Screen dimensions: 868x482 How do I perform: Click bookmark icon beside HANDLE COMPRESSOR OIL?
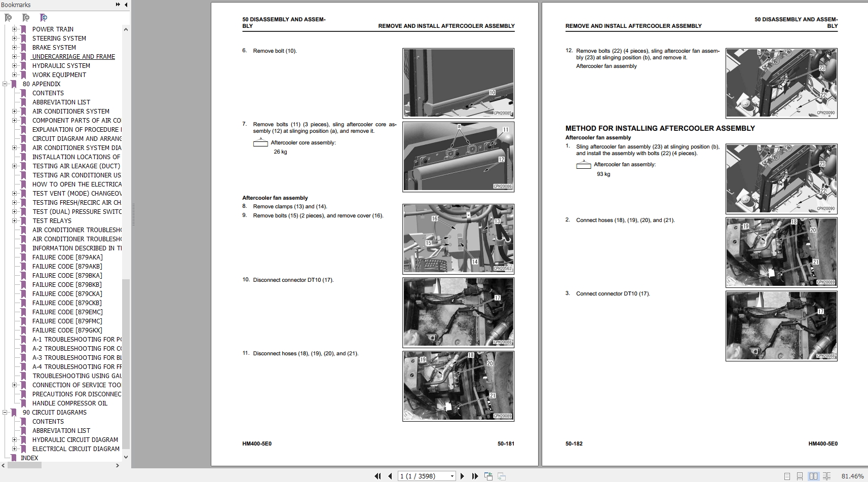[x=23, y=403]
